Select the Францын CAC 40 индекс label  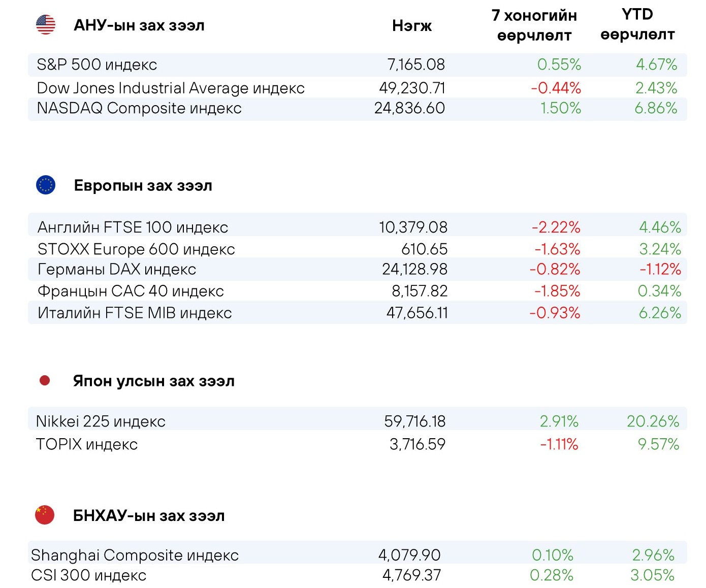pyautogui.click(x=131, y=291)
